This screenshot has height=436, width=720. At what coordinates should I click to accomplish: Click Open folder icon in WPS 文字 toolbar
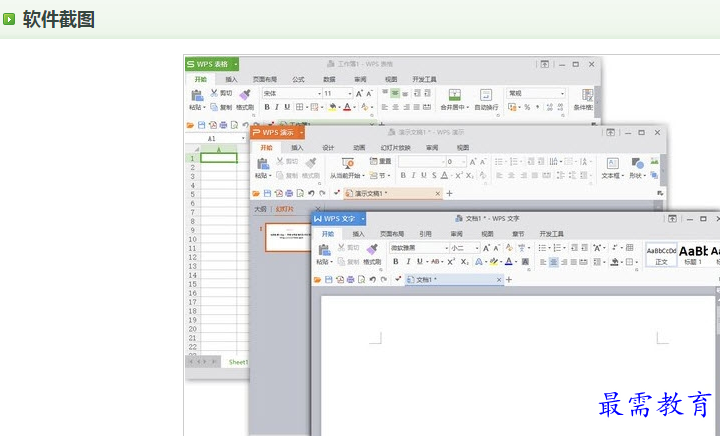[x=317, y=279]
